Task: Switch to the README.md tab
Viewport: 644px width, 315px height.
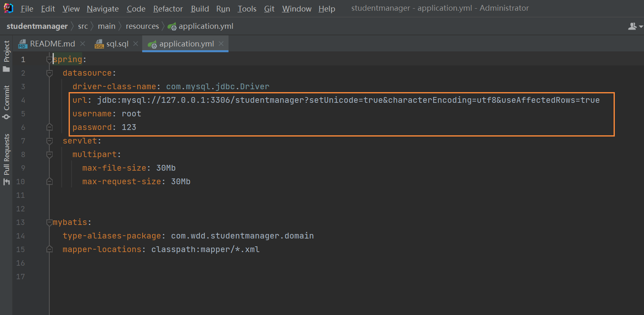Action: pos(52,44)
